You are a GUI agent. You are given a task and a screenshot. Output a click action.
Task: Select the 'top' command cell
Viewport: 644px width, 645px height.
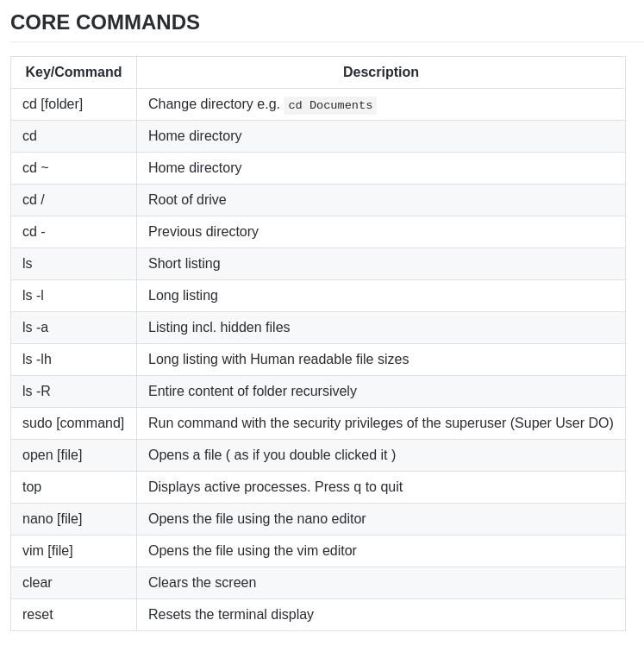pos(73,486)
